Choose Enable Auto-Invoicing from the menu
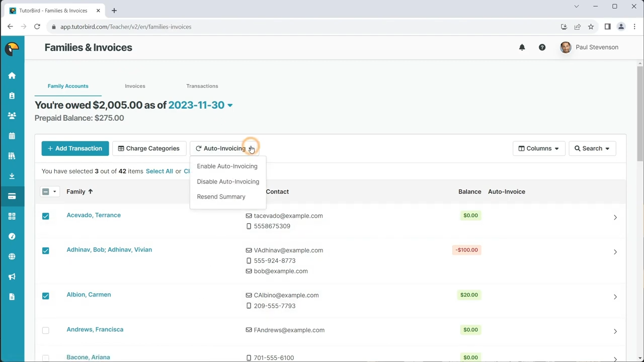Image resolution: width=644 pixels, height=362 pixels. [227, 166]
